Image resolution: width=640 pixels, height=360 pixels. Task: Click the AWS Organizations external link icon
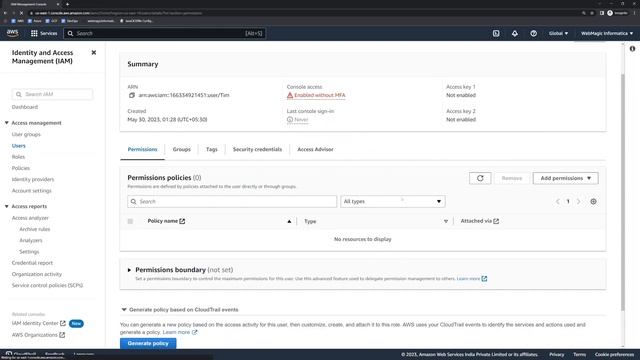[x=62, y=335]
